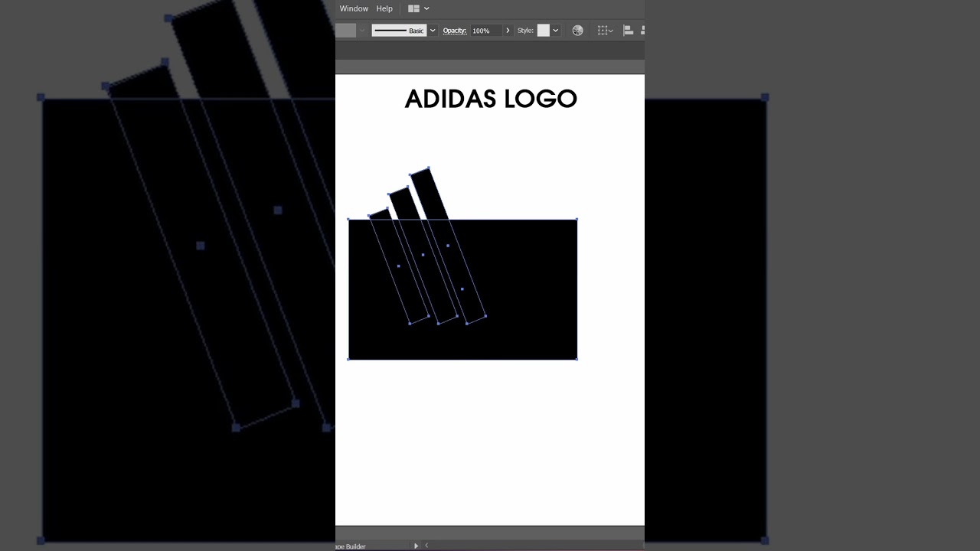The height and width of the screenshot is (551, 980).
Task: Click the status bar play triangle button
Action: [416, 546]
